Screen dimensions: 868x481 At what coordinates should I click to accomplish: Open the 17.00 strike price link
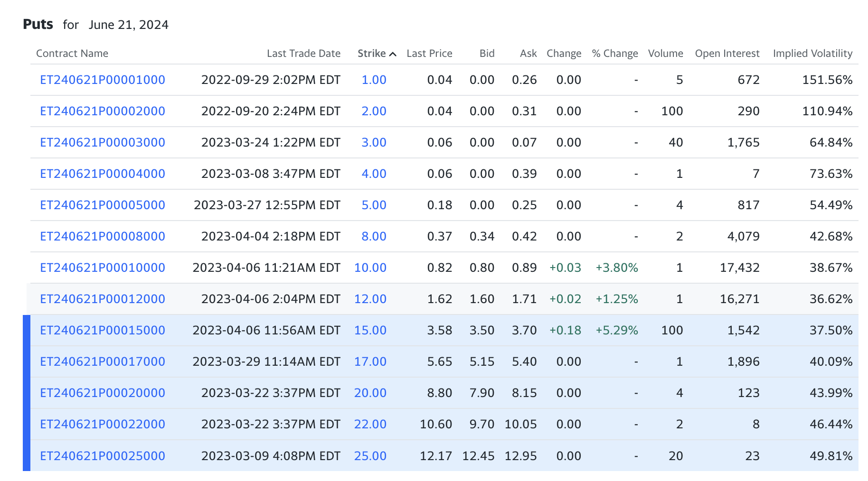[x=370, y=361]
